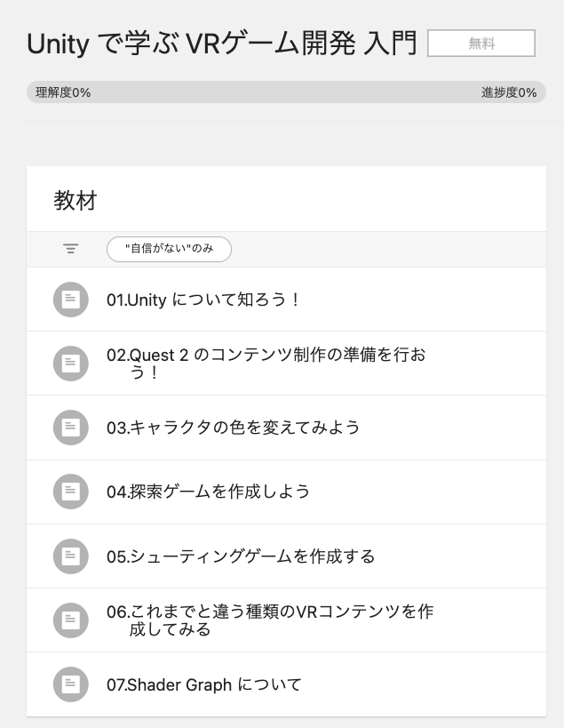The image size is (564, 728).
Task: Click the document icon beside 05 shooting lesson
Action: click(70, 556)
